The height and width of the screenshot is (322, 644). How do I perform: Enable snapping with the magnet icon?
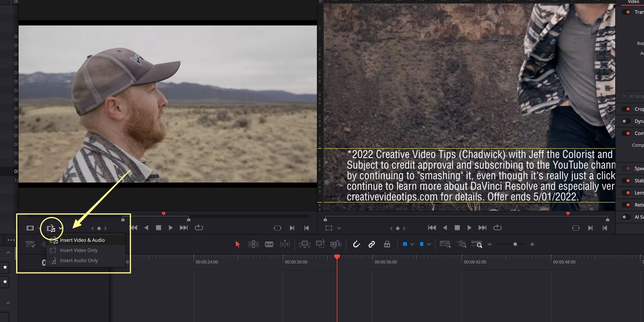pyautogui.click(x=356, y=244)
